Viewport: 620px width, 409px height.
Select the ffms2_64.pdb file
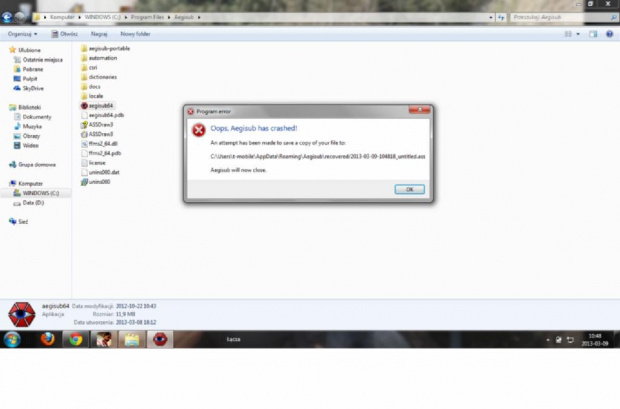(101, 153)
